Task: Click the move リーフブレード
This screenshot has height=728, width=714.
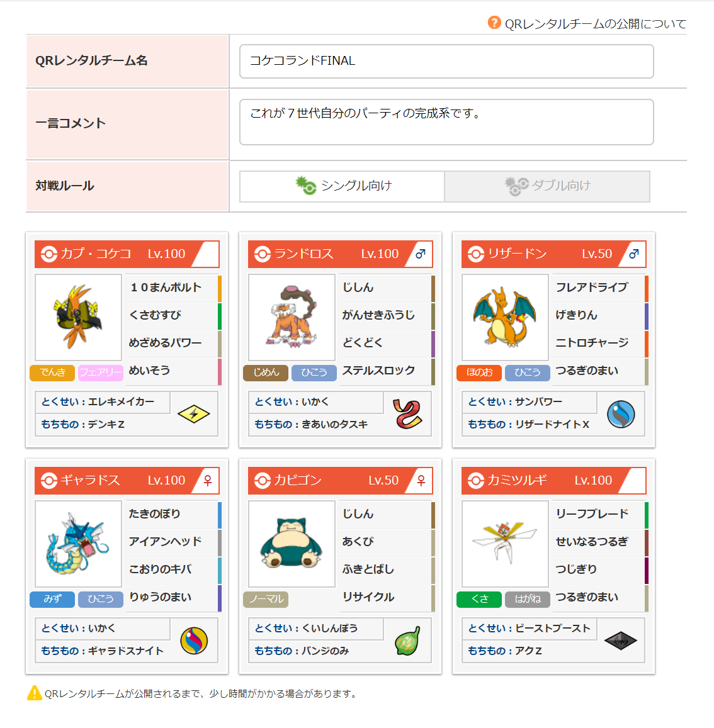Action: click(592, 514)
